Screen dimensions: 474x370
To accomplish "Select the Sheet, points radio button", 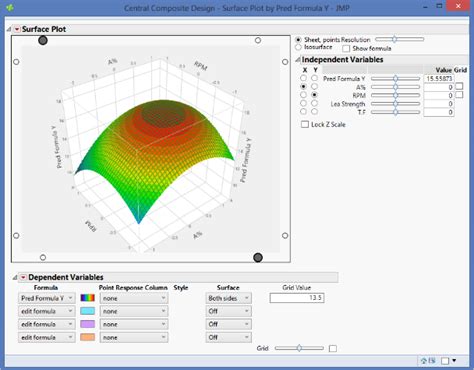I will click(298, 40).
